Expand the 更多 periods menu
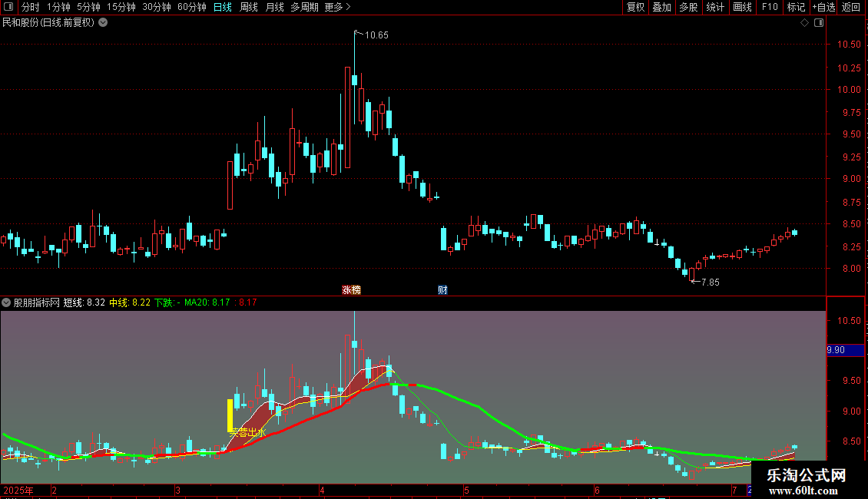868x499 pixels. [x=338, y=7]
